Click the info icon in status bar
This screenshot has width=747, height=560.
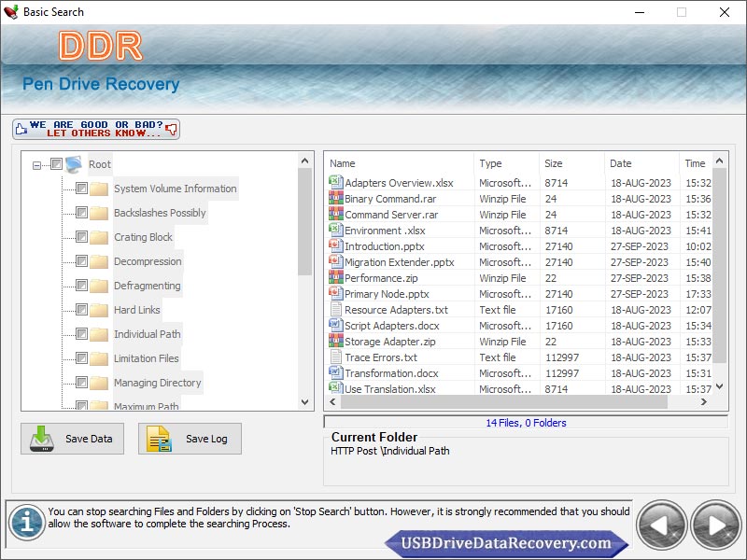coord(27,523)
